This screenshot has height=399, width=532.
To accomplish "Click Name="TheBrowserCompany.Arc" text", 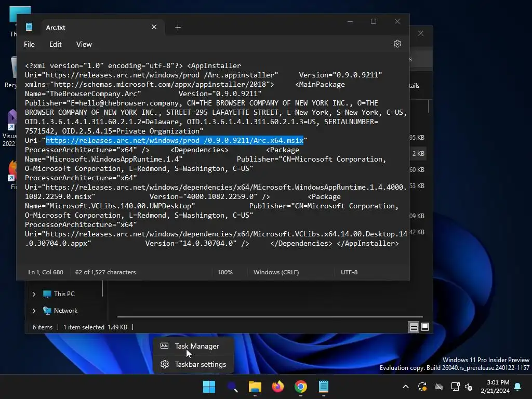I will (83, 94).
